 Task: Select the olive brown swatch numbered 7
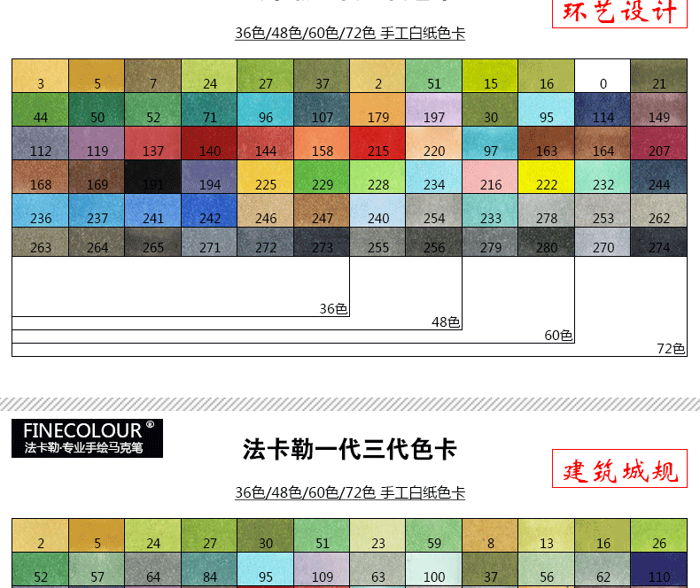(x=153, y=76)
